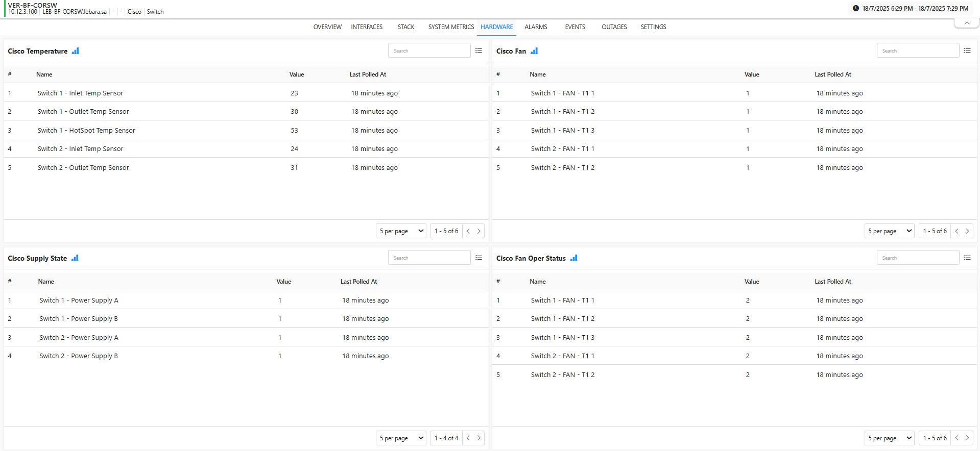This screenshot has height=451, width=980.
Task: Sort Cisco Temperature by Value column header
Action: 297,74
